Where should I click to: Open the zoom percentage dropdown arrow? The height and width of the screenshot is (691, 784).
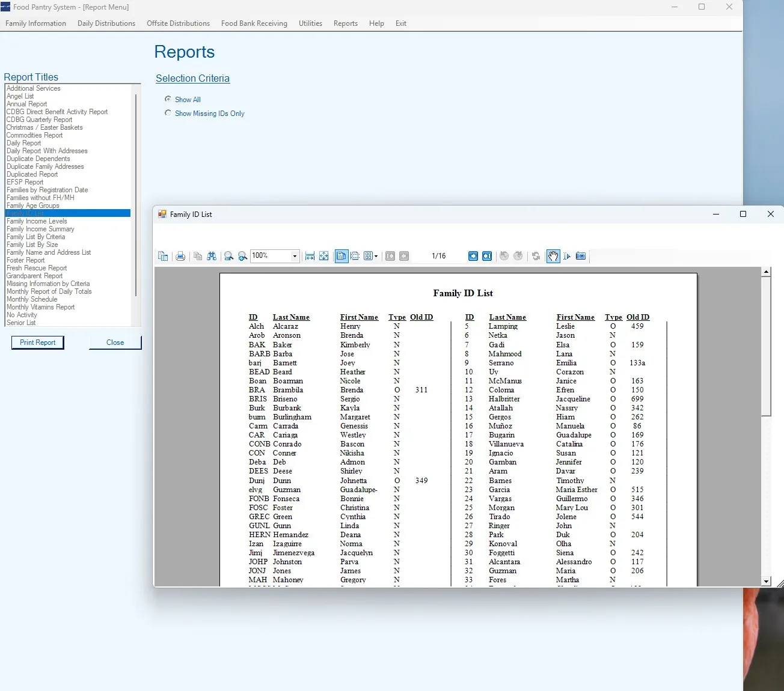(295, 256)
